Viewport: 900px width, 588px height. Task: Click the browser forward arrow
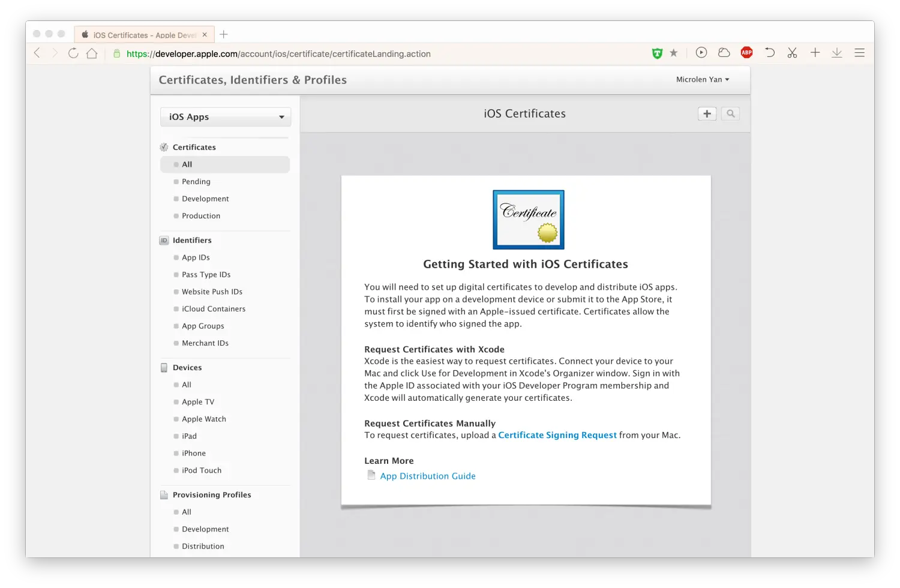(x=55, y=53)
